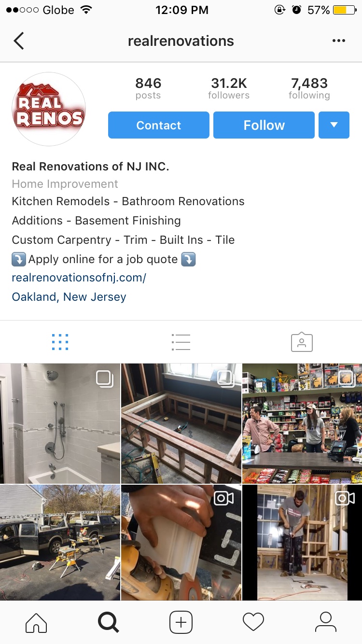This screenshot has width=362, height=644.
Task: View the Real Renos profile picture
Action: 49,109
